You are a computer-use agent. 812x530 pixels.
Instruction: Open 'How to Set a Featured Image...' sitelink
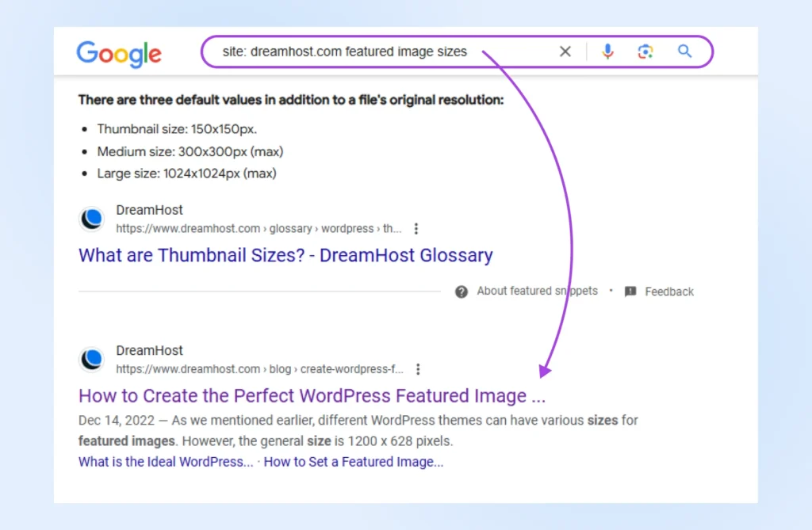pyautogui.click(x=354, y=462)
